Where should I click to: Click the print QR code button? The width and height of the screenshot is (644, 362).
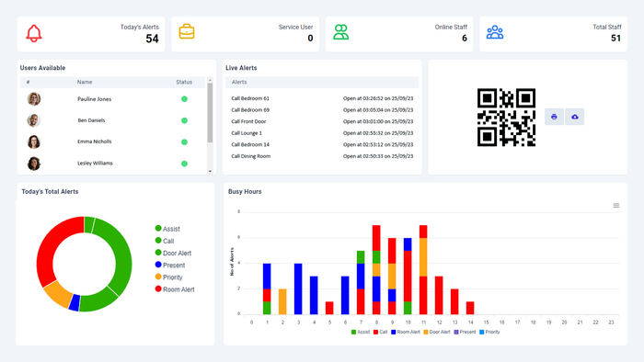[554, 117]
